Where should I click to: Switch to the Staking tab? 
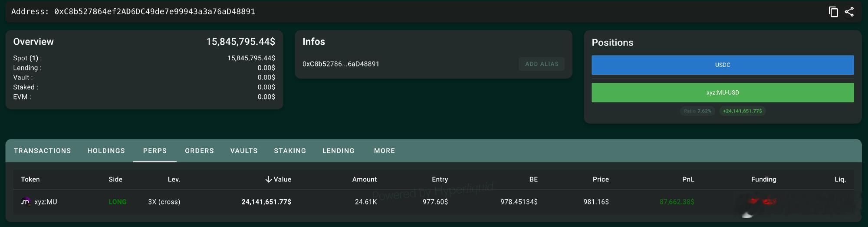click(x=290, y=151)
